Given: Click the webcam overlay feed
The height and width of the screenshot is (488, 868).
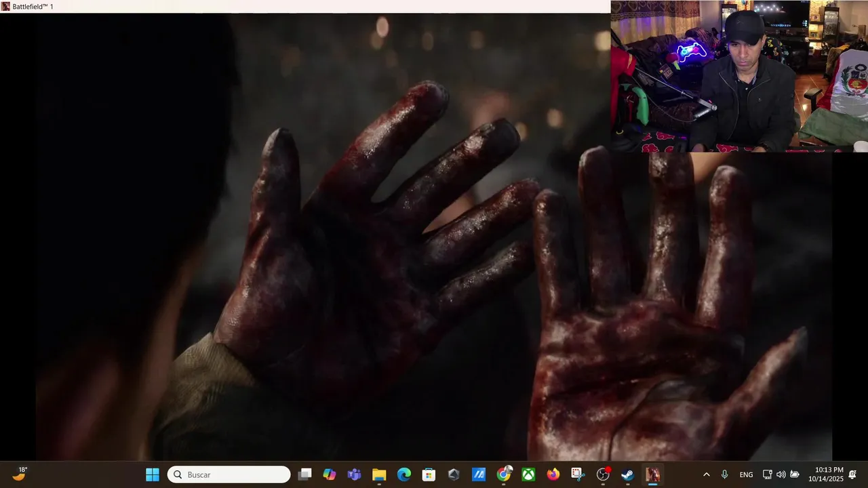Looking at the screenshot, I should [x=739, y=76].
